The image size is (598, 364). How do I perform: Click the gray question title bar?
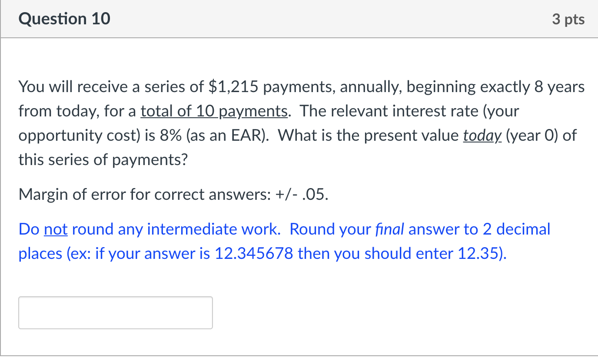pyautogui.click(x=299, y=19)
